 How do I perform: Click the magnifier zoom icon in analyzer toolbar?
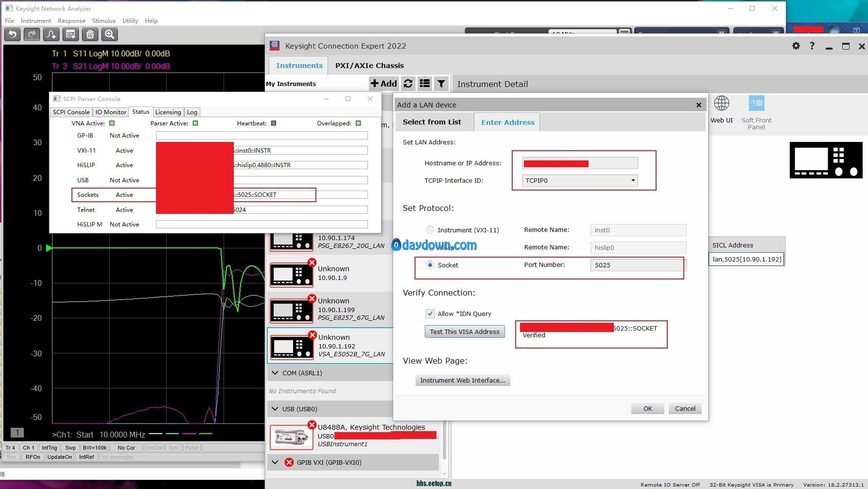pyautogui.click(x=110, y=34)
